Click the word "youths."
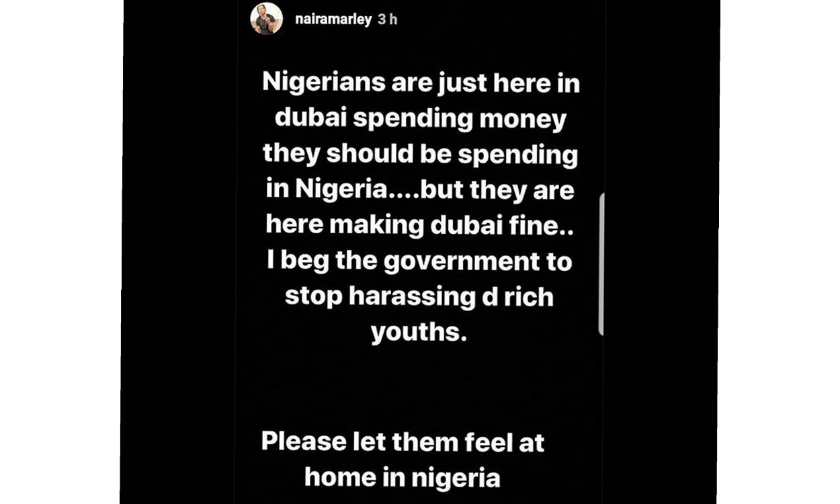The height and width of the screenshot is (504, 840). coord(418,331)
